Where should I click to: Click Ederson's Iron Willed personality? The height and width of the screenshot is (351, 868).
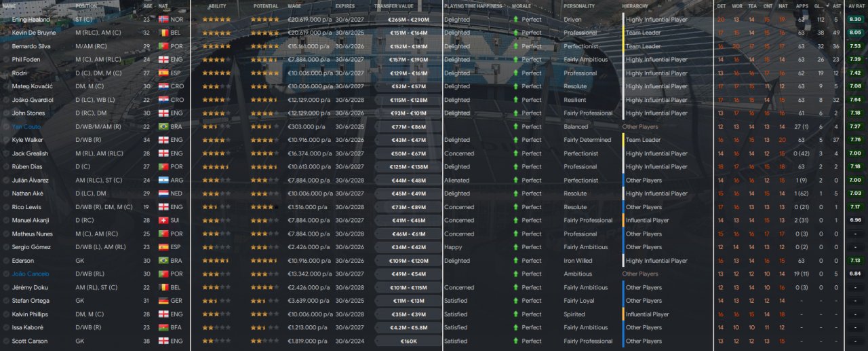tap(578, 261)
